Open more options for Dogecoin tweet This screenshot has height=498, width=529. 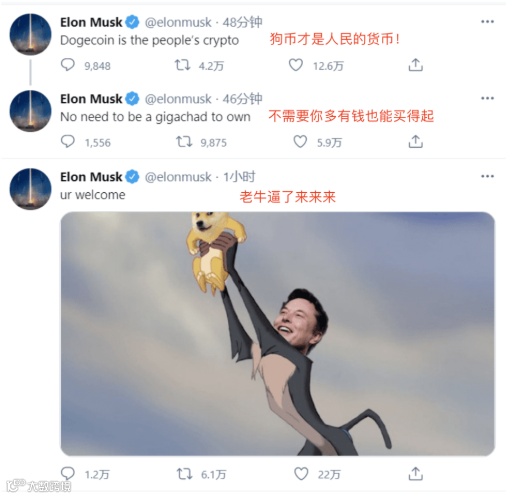[487, 22]
